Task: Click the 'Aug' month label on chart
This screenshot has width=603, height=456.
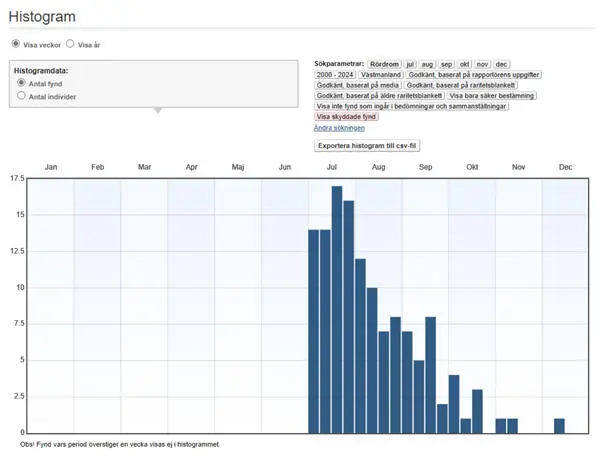Action: tap(378, 167)
